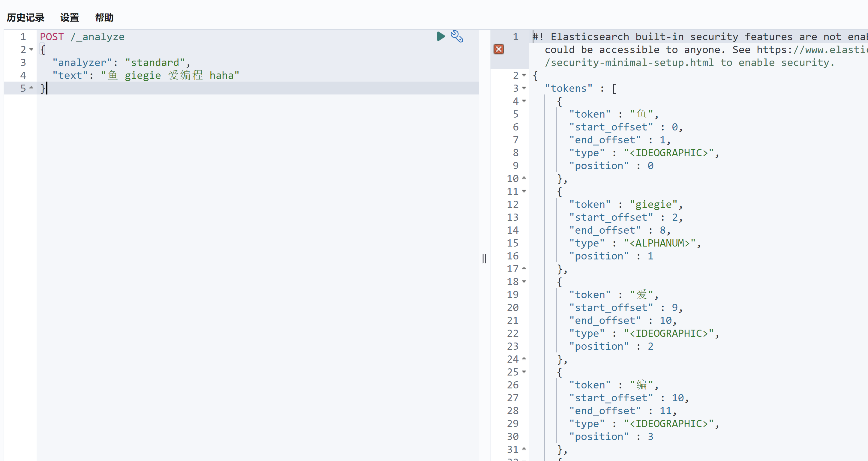Collapse the 编 token object at line 25

point(524,372)
